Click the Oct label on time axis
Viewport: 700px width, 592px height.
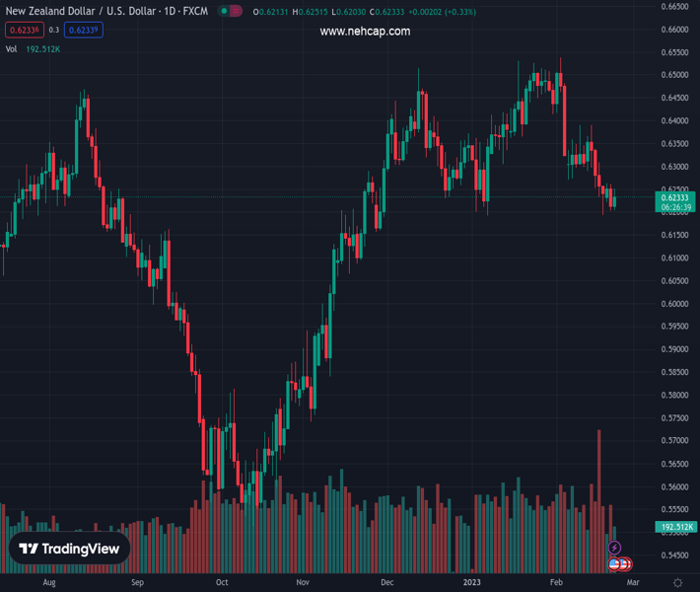click(x=222, y=582)
